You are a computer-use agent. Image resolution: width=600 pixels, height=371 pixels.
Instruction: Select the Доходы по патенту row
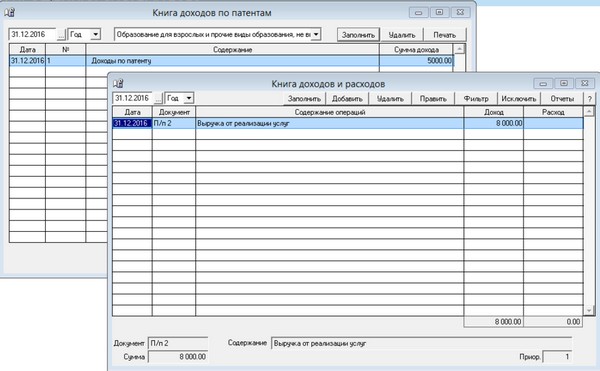pos(232,61)
